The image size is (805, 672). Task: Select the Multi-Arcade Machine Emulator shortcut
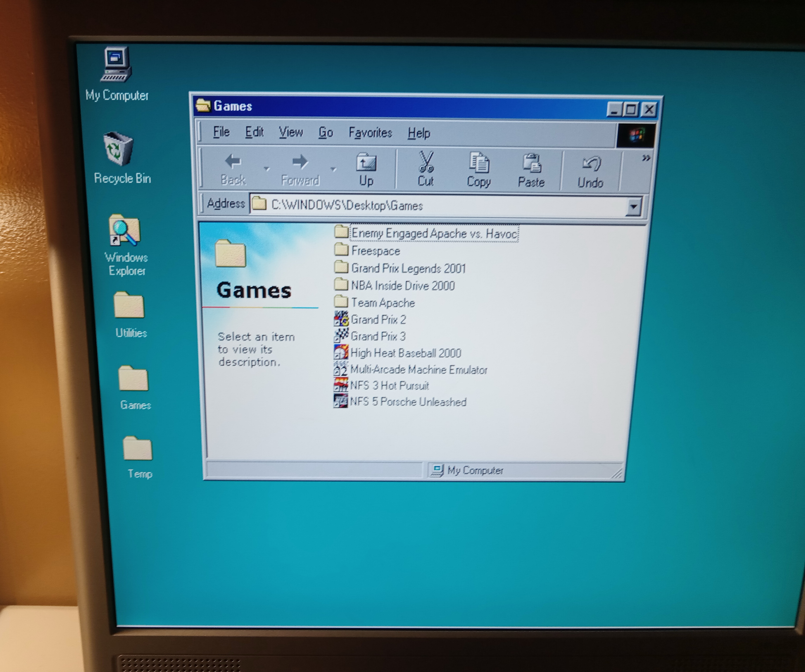tap(418, 369)
